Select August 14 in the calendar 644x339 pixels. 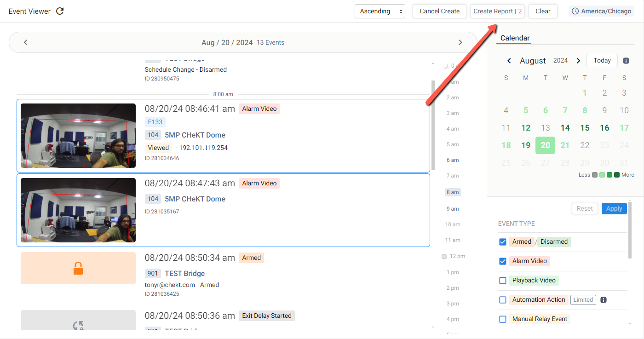[565, 128]
